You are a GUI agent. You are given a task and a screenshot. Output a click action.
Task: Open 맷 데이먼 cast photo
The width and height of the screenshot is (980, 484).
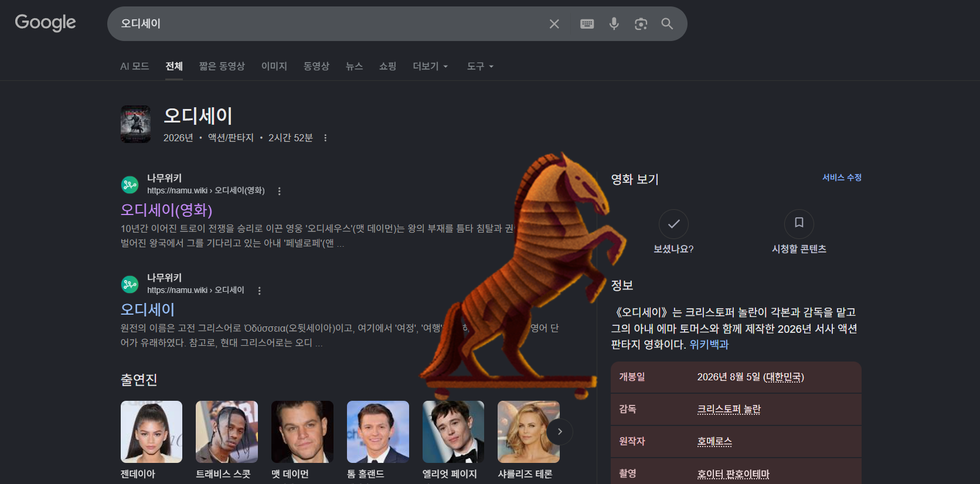302,432
